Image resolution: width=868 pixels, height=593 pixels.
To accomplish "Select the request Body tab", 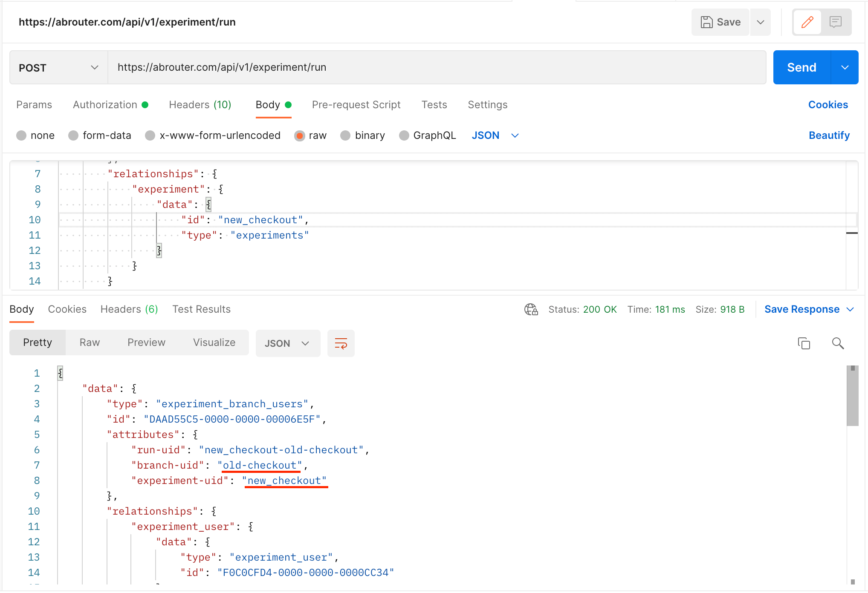I will [273, 105].
